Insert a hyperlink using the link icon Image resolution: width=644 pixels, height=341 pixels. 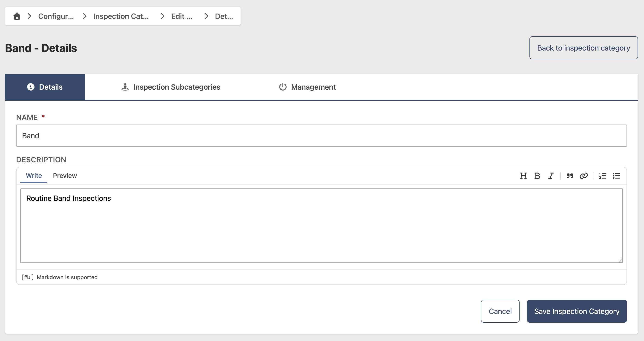(x=584, y=176)
